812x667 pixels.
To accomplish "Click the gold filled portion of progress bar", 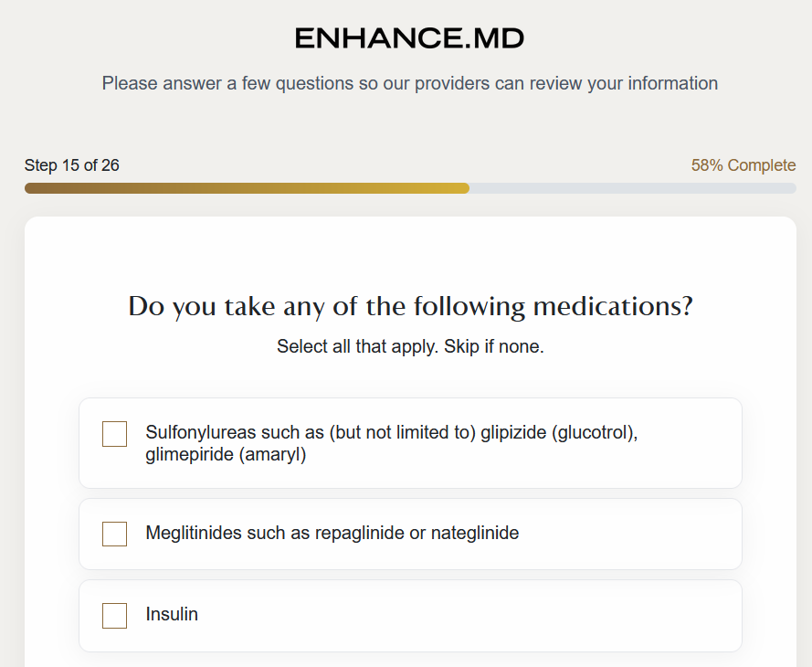I will click(247, 188).
